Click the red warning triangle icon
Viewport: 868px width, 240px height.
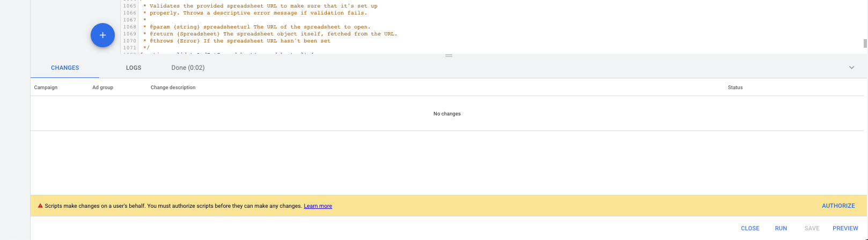click(x=40, y=206)
